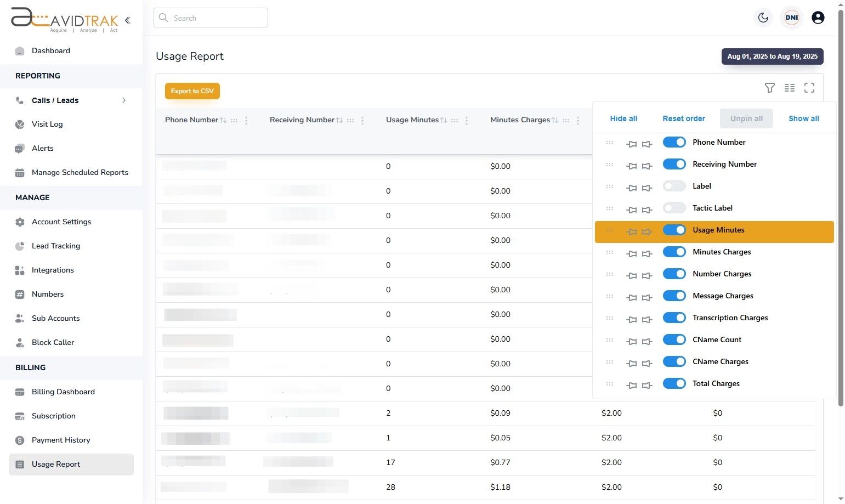845x504 pixels.
Task: Go to Payment History in the sidebar
Action: coord(60,440)
